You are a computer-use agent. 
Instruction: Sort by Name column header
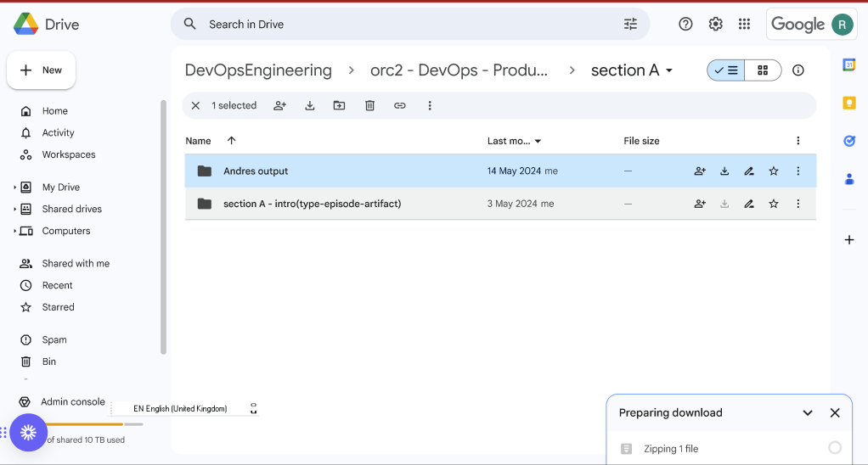198,141
